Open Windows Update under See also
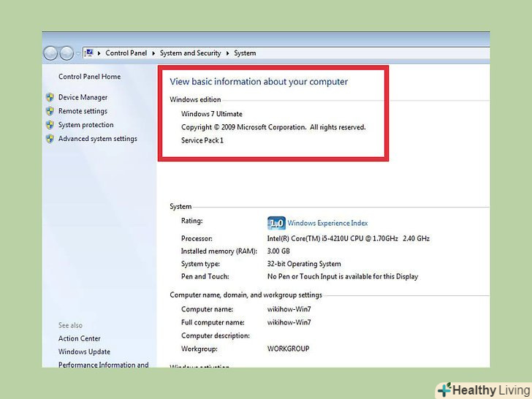Viewport: 532px width, 399px height. pos(84,351)
